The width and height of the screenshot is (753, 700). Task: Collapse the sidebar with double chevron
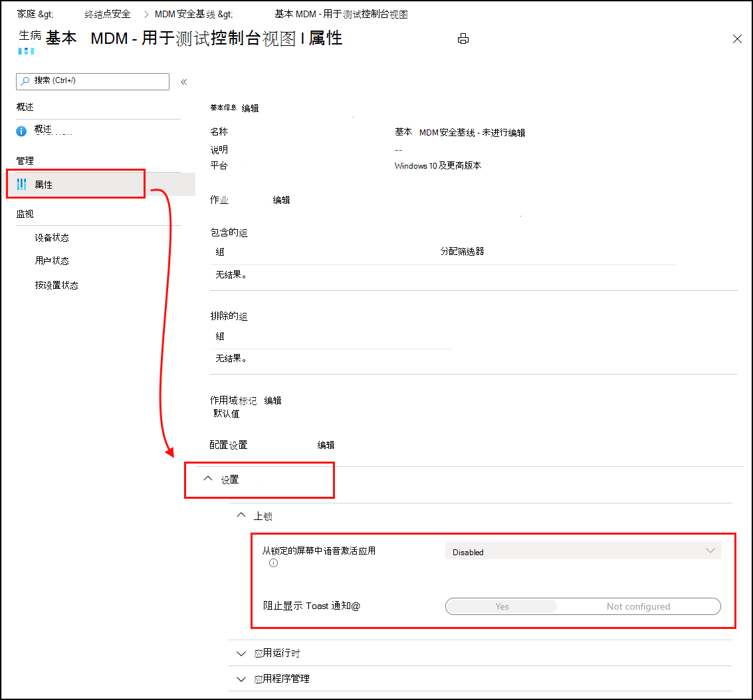click(x=183, y=82)
